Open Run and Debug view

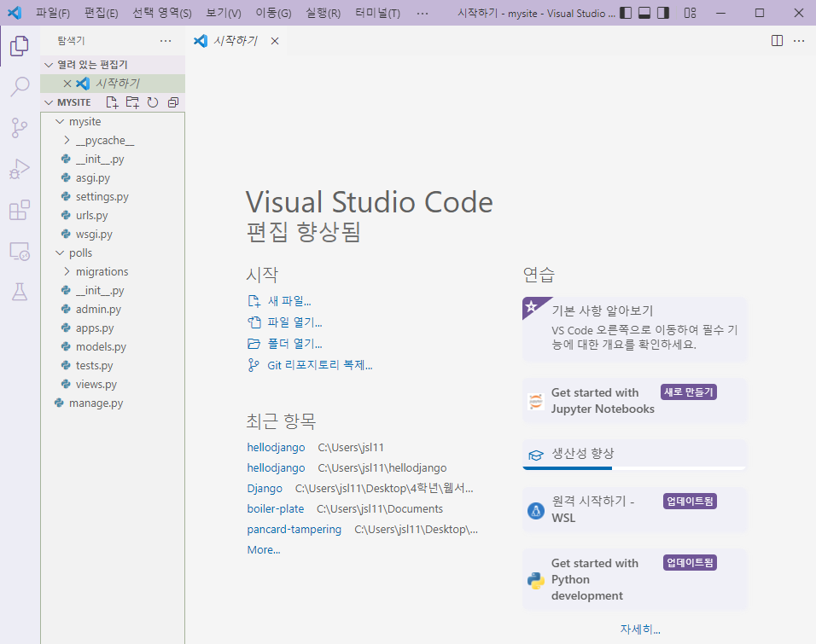[x=20, y=169]
